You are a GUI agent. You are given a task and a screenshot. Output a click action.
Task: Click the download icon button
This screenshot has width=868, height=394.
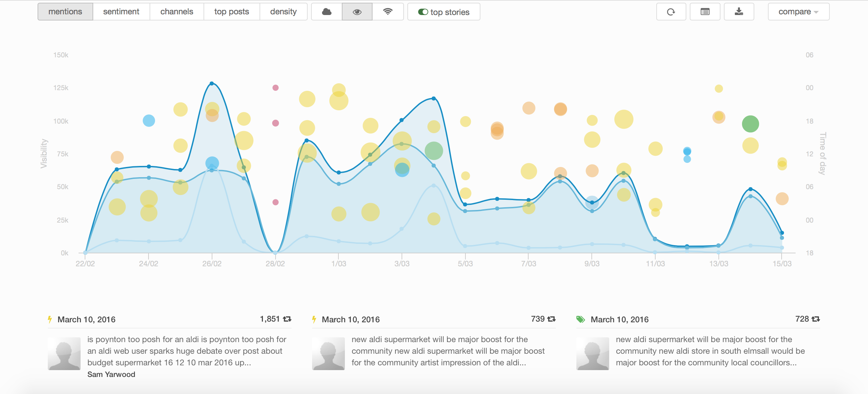coord(739,12)
